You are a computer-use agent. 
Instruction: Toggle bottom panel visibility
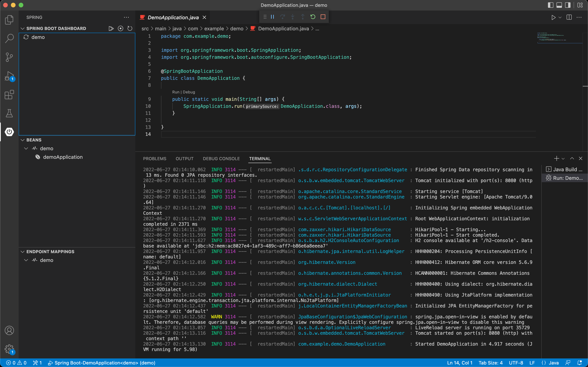pyautogui.click(x=559, y=5)
